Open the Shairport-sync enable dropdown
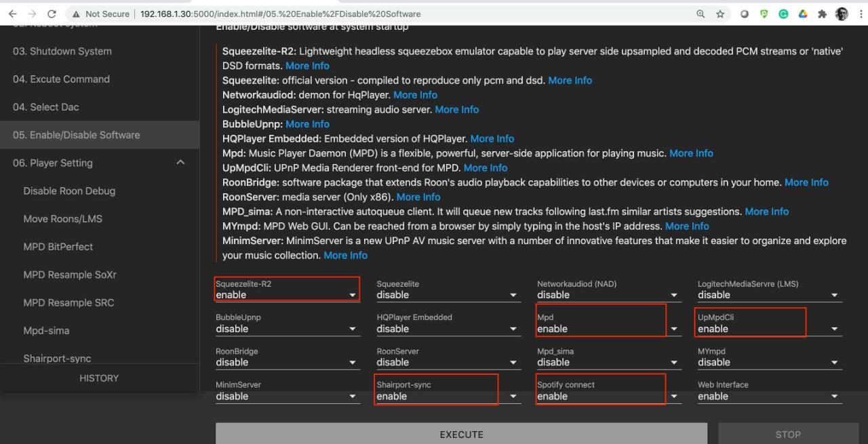 coord(448,396)
